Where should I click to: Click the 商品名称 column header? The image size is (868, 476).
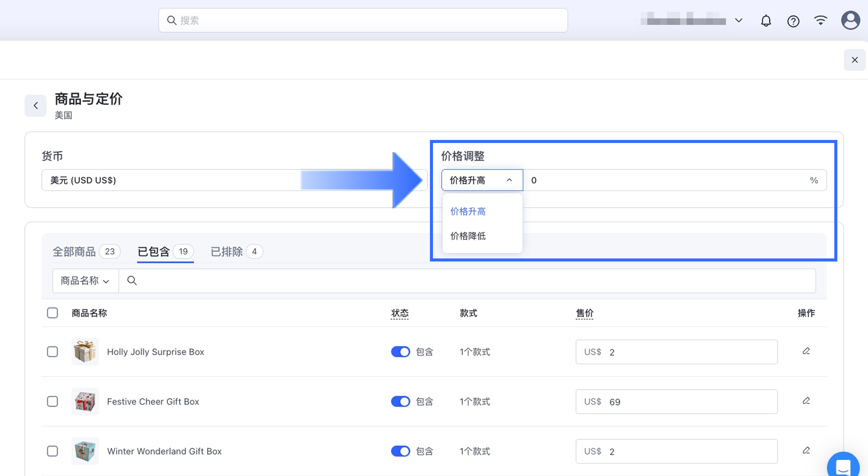[89, 313]
